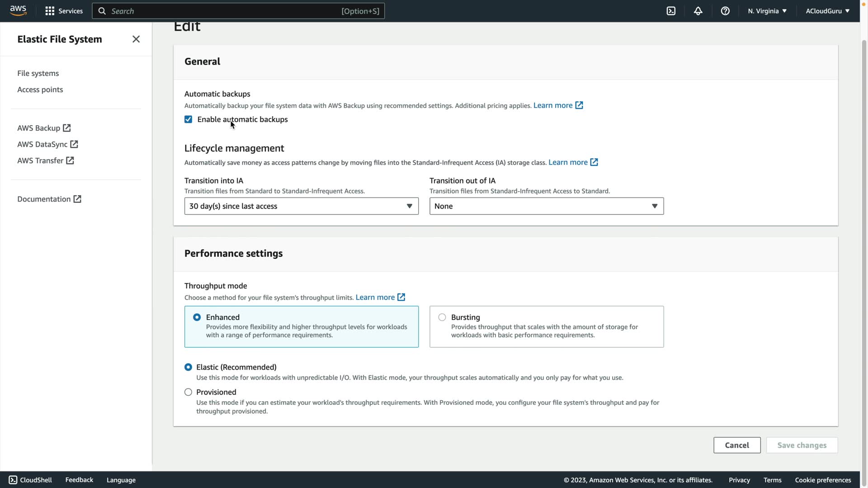This screenshot has width=868, height=488.
Task: Go to File systems in sidebar
Action: pyautogui.click(x=38, y=73)
